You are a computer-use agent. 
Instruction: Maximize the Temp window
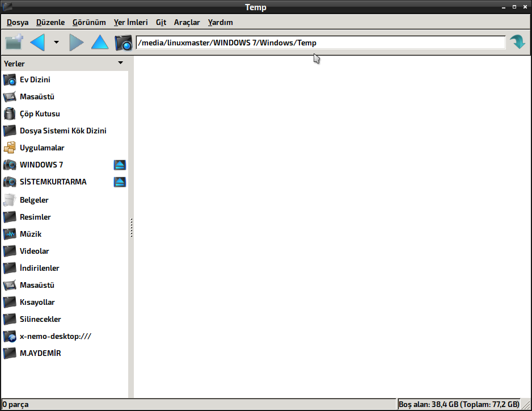pos(514,7)
